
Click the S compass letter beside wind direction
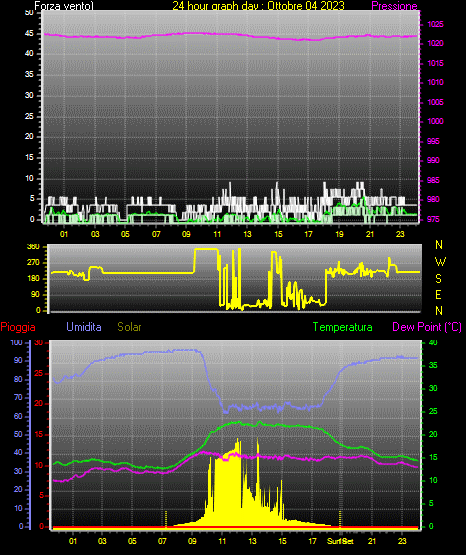click(438, 279)
